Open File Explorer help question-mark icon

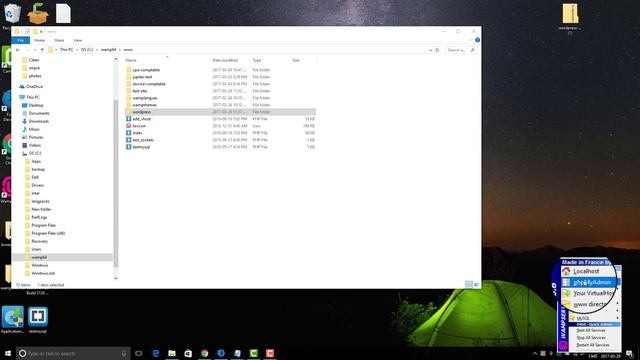(x=477, y=40)
